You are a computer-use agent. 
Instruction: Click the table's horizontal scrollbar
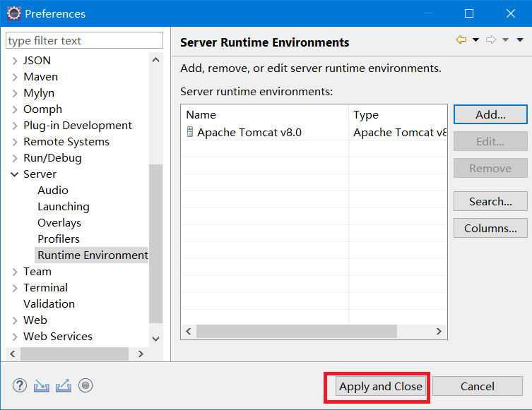point(297,331)
